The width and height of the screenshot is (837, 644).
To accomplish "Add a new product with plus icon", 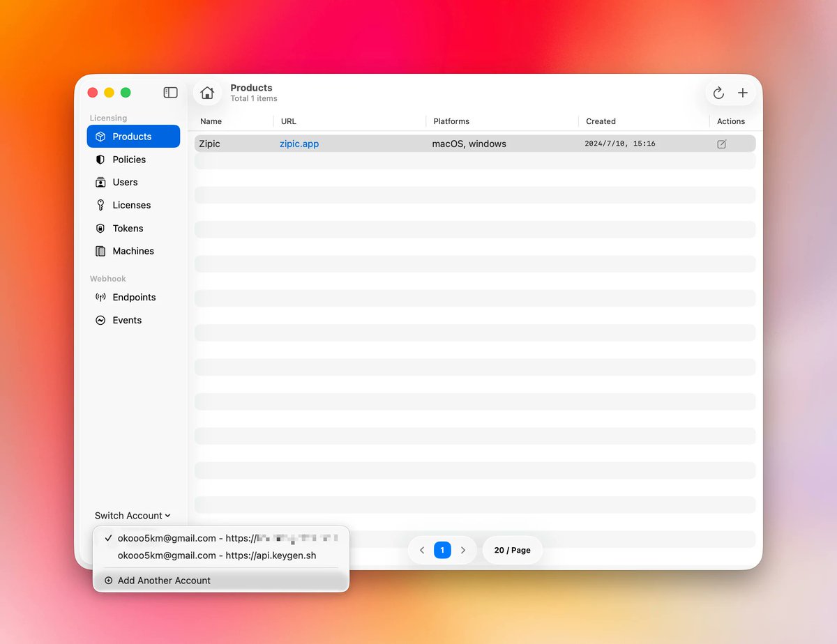I will [743, 93].
